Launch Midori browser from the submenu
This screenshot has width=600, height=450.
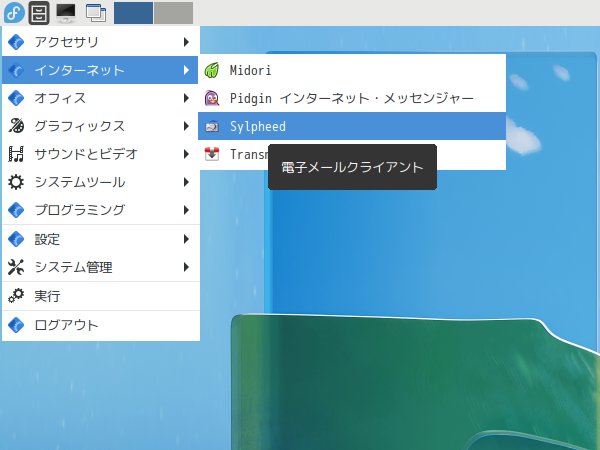(352, 70)
